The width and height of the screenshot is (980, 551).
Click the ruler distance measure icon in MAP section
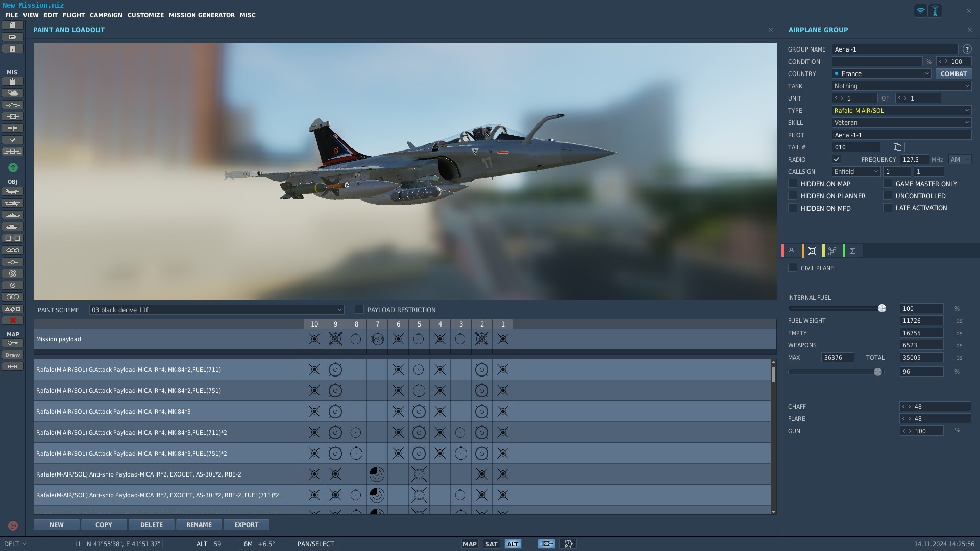[13, 366]
